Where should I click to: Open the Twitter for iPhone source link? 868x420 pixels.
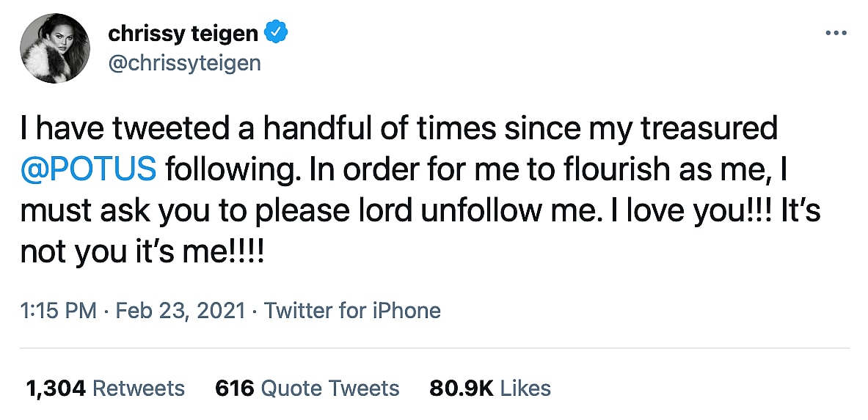click(x=352, y=310)
